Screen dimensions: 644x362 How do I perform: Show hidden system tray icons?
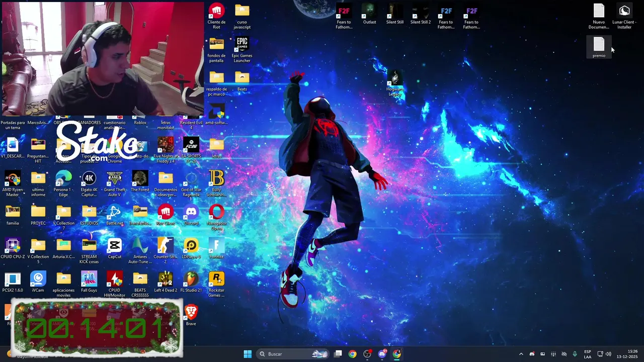click(521, 354)
